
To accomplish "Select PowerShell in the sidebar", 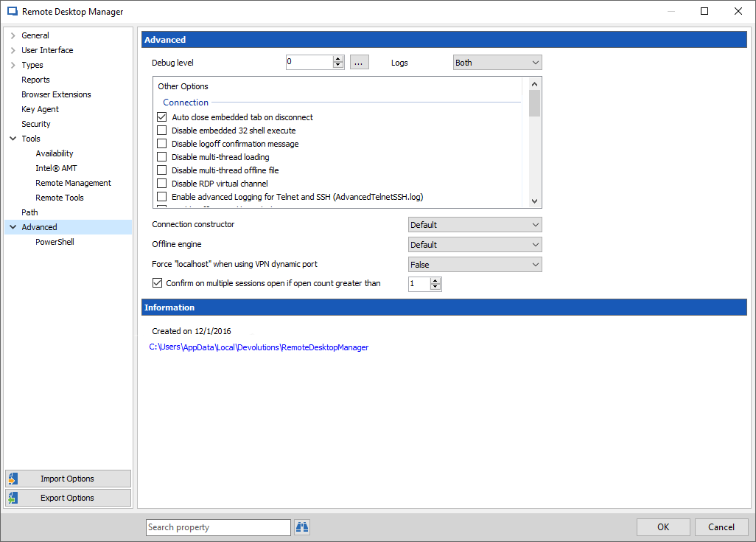I will [54, 241].
